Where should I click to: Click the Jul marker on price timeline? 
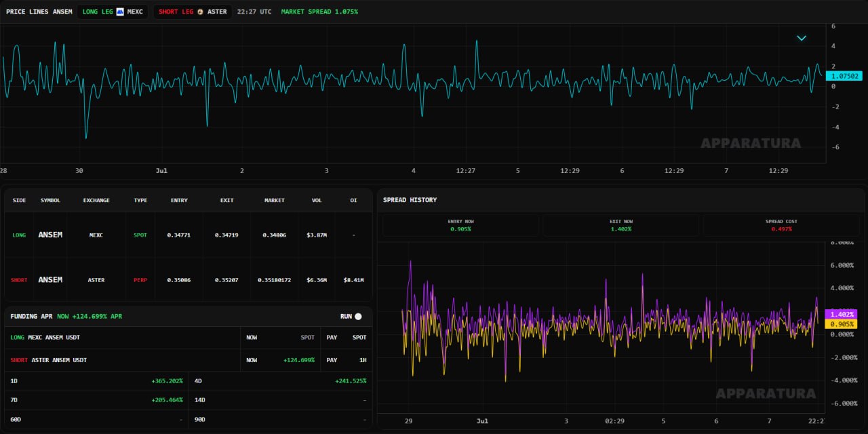pyautogui.click(x=161, y=171)
